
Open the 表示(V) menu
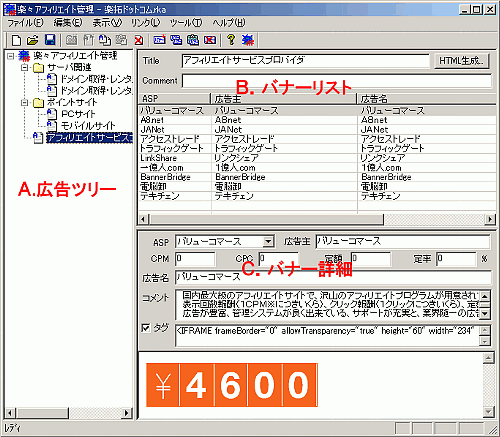pyautogui.click(x=107, y=23)
